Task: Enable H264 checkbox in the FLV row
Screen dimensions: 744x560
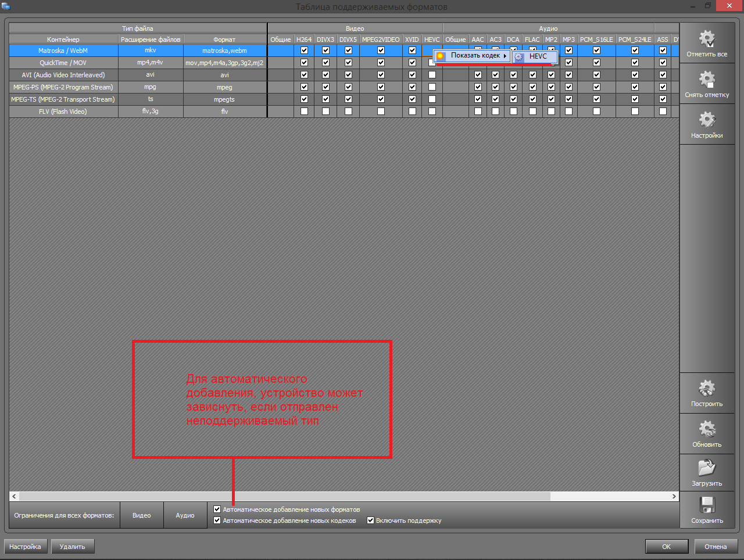Action: click(x=304, y=112)
